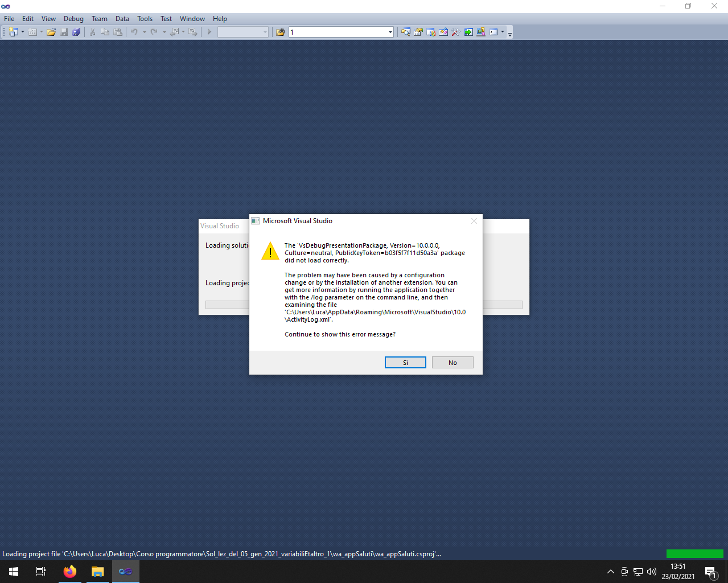Open the Team menu
Image resolution: width=728 pixels, height=583 pixels.
pos(100,19)
